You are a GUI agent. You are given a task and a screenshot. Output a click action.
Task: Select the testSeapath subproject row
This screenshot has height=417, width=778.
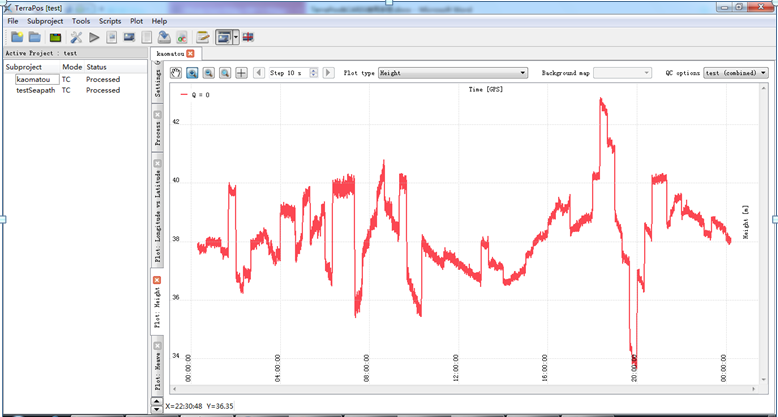(38, 90)
